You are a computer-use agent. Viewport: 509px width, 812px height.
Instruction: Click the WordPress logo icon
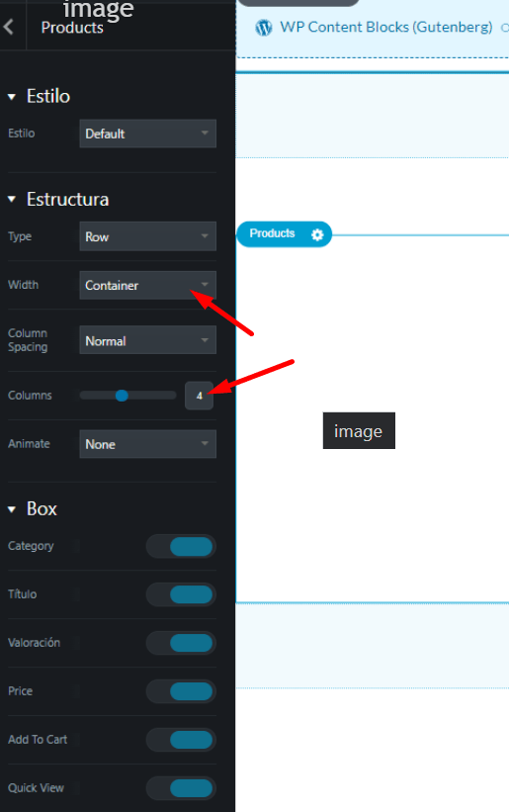pos(264,28)
